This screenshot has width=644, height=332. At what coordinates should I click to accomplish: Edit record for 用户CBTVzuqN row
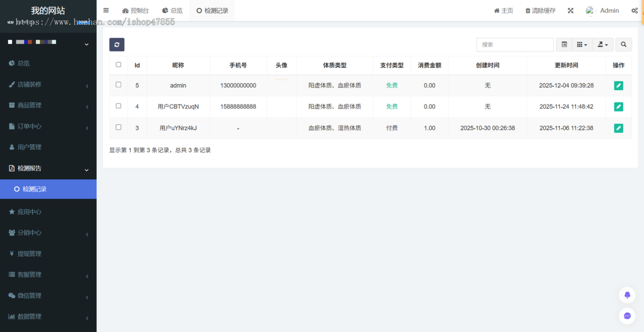[618, 107]
